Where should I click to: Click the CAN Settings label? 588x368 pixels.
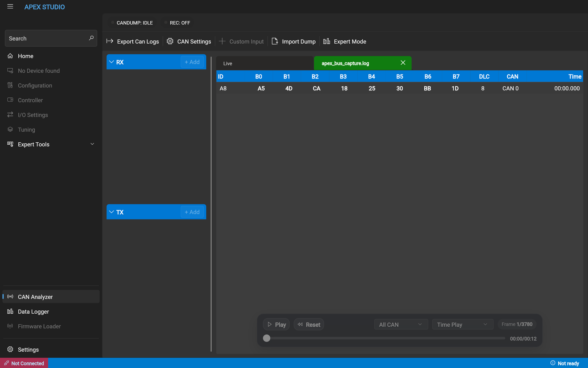(194, 42)
